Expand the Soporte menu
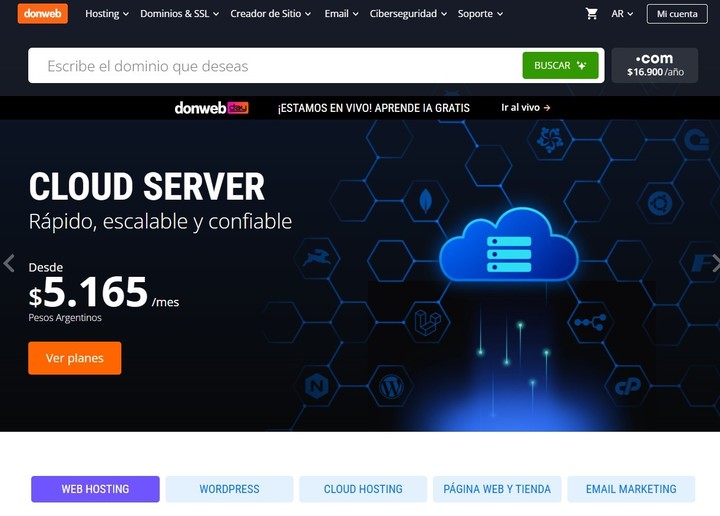The image size is (720, 516). coord(480,14)
